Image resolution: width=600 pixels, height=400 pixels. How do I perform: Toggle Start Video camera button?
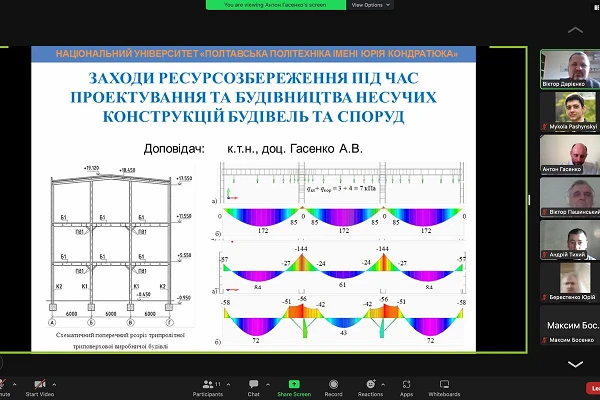pyautogui.click(x=38, y=384)
